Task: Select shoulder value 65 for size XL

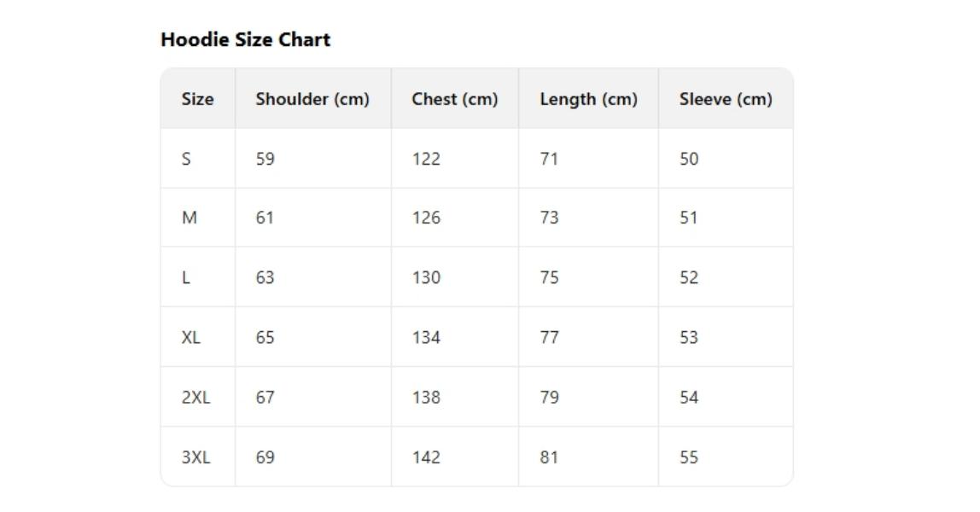Action: 265,337
